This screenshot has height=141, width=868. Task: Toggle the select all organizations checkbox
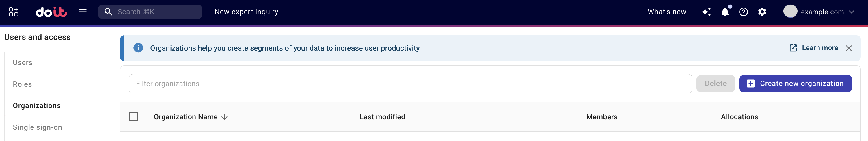133,117
